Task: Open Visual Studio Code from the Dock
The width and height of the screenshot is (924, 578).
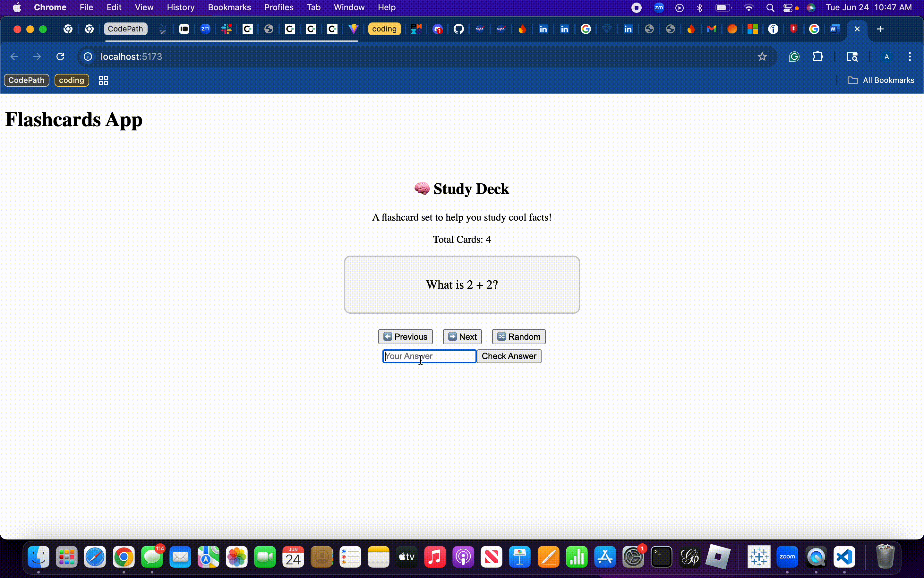Action: [x=844, y=556]
